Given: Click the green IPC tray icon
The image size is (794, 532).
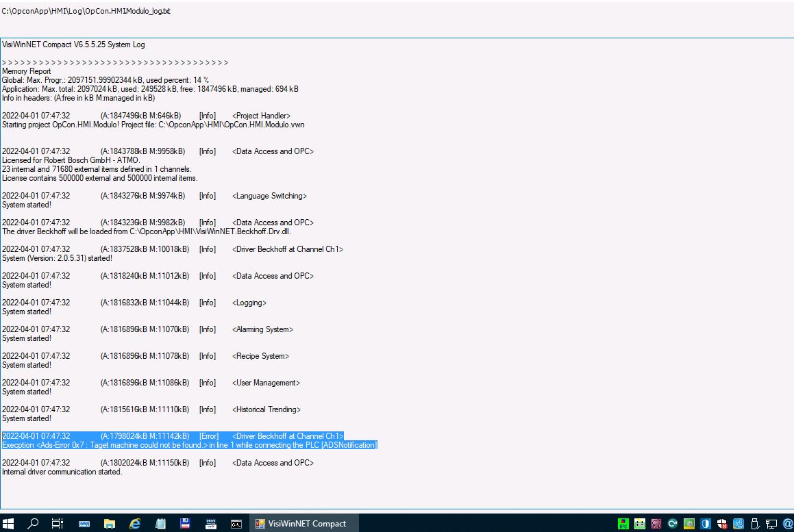Looking at the screenshot, I should pos(623,524).
